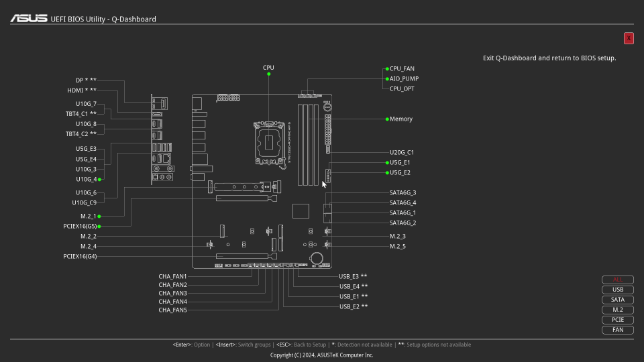Select the DP port label
This screenshot has width=644, height=362.
[x=86, y=80]
